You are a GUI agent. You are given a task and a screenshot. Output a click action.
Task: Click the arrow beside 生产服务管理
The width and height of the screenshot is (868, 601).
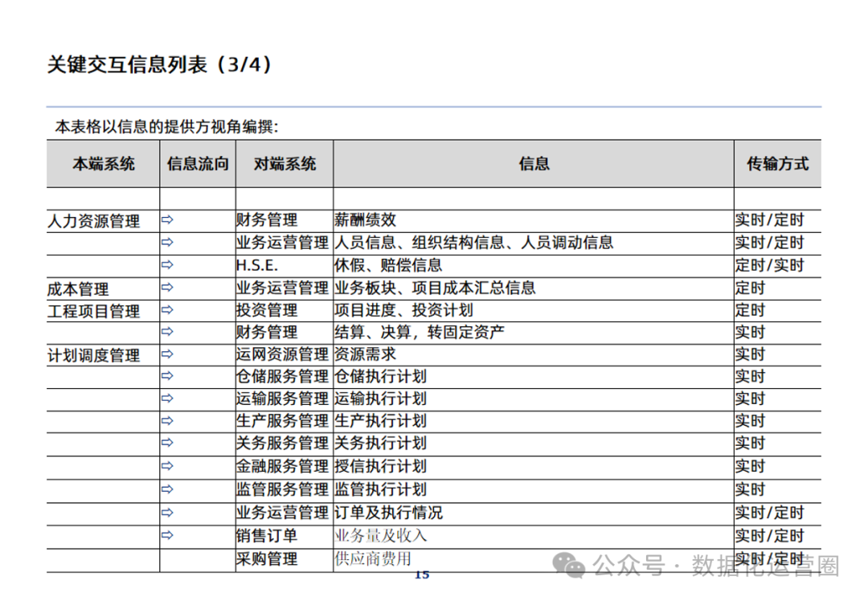click(167, 420)
